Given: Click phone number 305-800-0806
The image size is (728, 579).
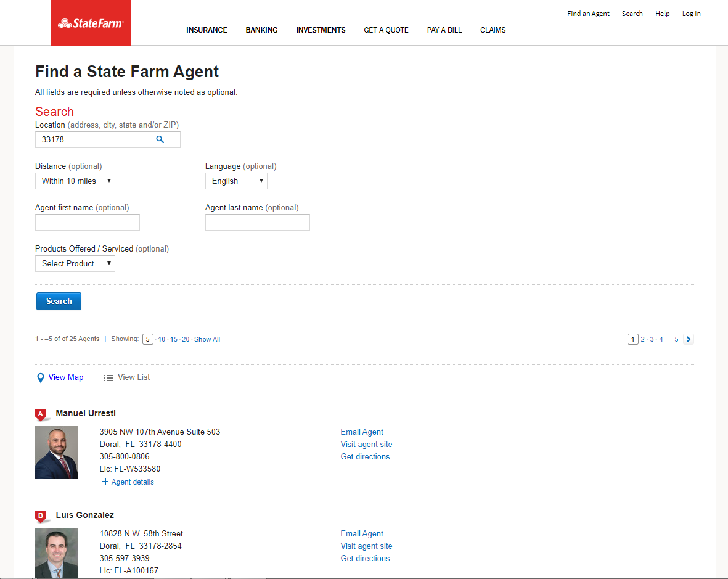Looking at the screenshot, I should click(x=125, y=456).
